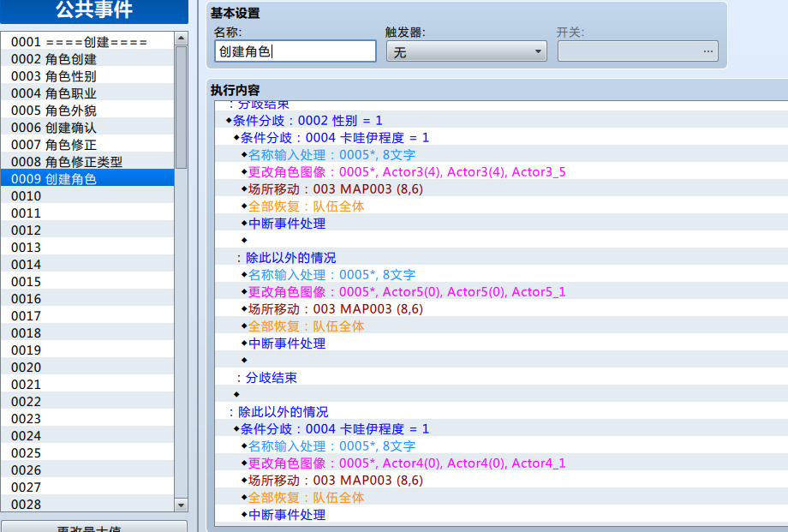Select common event 0003 角色性别
This screenshot has width=788, height=532.
click(87, 76)
